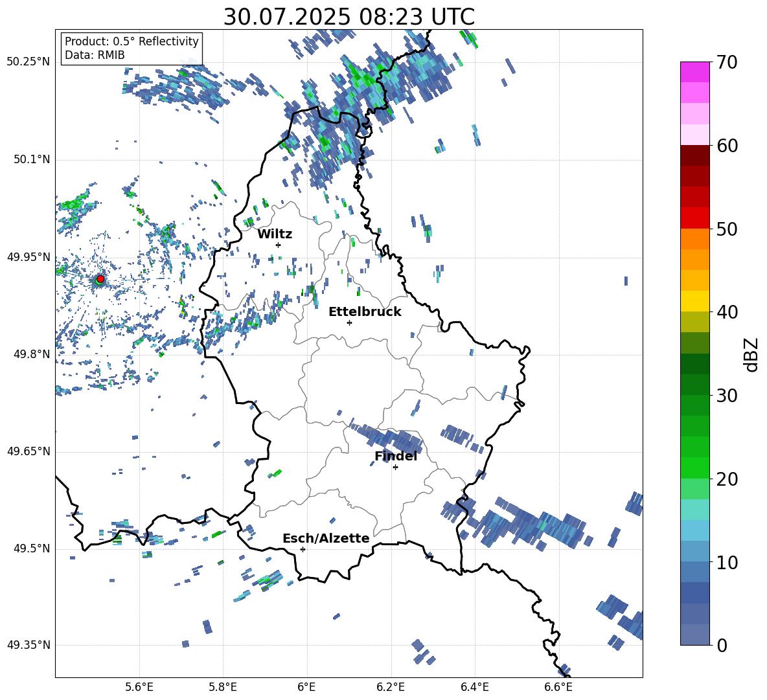Click the 49.35°N latitude label

click(29, 645)
